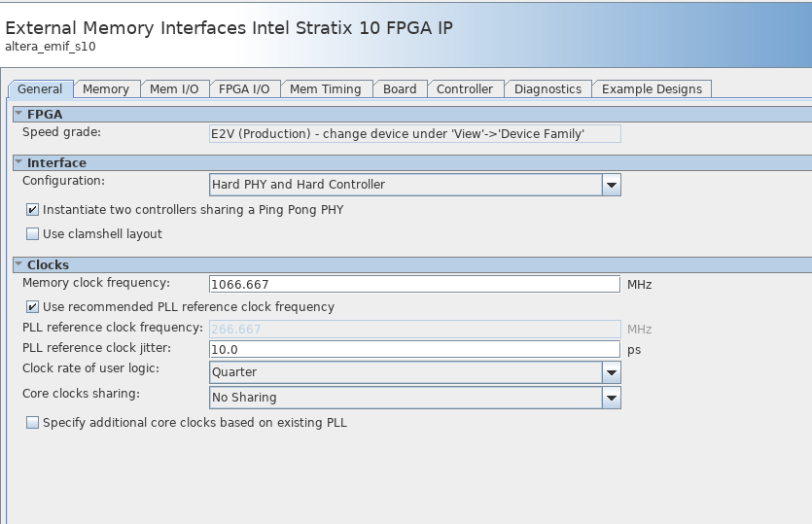Go to the FPGA I/O tab
This screenshot has height=524, width=812.
[244, 89]
